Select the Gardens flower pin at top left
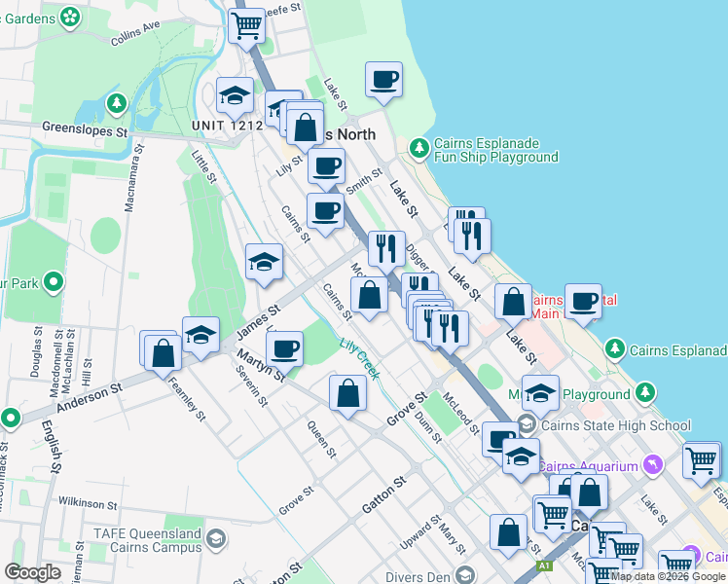The width and height of the screenshot is (728, 584). pos(70,18)
